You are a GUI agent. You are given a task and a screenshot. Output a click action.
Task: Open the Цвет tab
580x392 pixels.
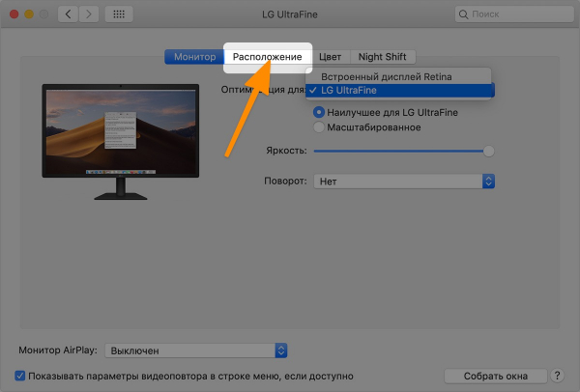pyautogui.click(x=330, y=57)
